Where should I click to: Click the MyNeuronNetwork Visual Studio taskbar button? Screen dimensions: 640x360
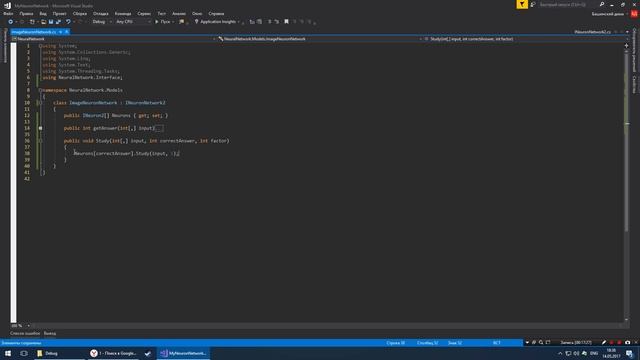(x=183, y=353)
